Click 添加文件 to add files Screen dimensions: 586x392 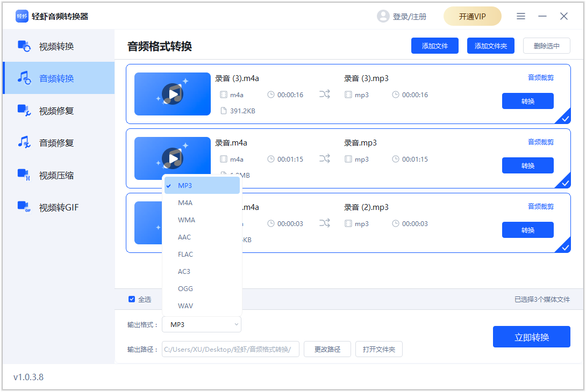(x=434, y=46)
